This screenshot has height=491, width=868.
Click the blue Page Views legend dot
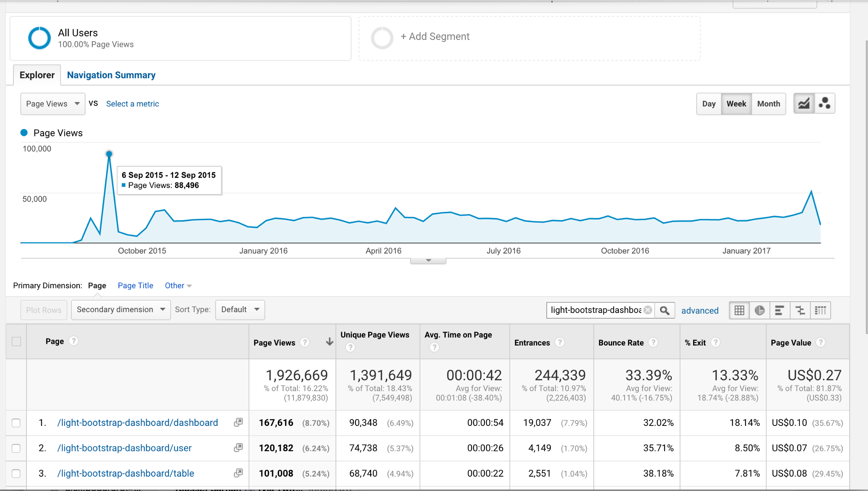tap(24, 132)
